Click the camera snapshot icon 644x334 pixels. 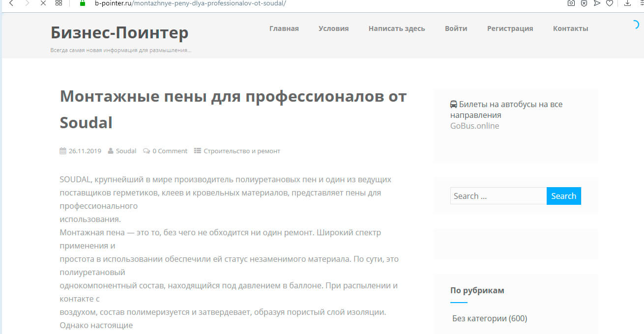(571, 3)
